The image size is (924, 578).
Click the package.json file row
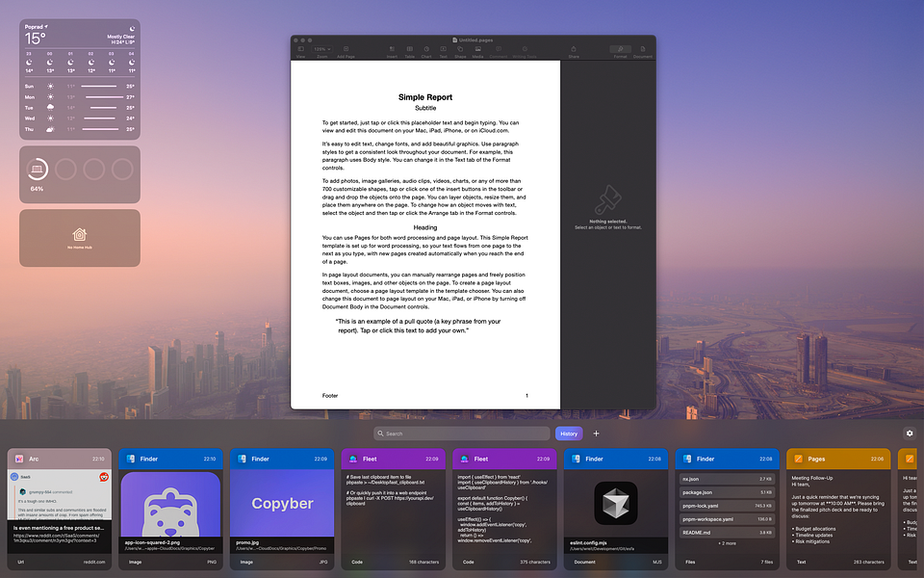click(728, 492)
